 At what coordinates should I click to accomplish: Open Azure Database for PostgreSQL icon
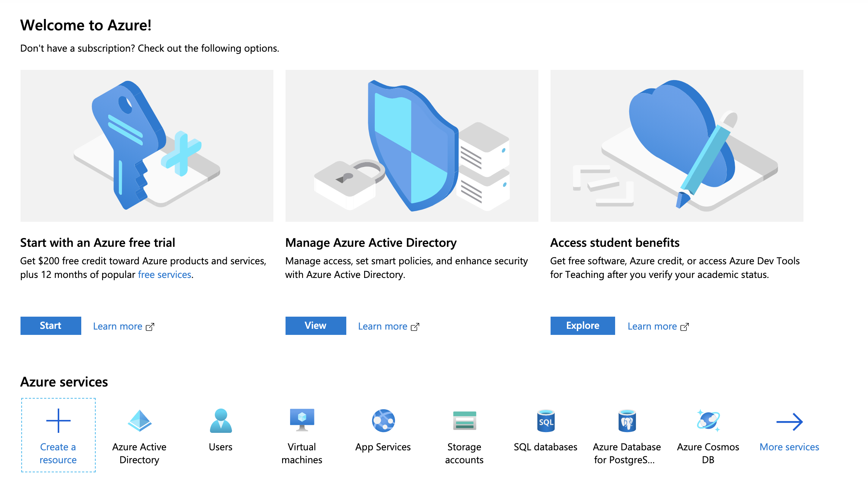click(627, 421)
